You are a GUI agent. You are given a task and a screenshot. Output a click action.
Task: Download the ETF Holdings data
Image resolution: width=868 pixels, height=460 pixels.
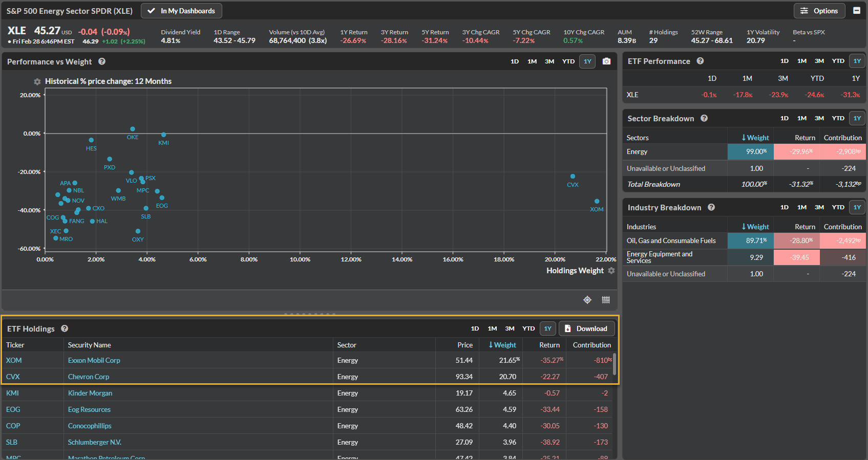tap(586, 328)
